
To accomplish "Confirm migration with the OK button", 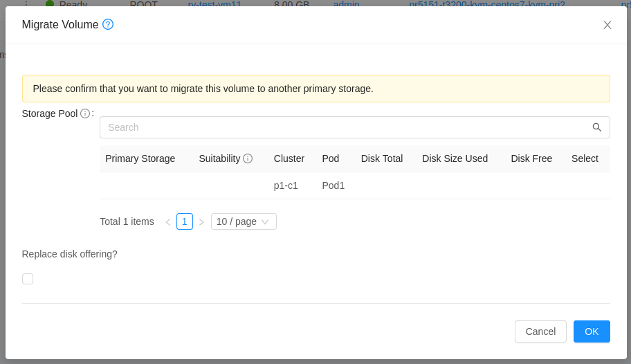I will pos(592,331).
